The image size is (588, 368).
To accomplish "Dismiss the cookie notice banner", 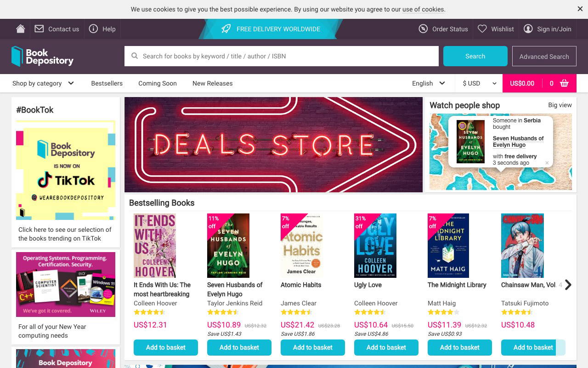I will pos(580,9).
